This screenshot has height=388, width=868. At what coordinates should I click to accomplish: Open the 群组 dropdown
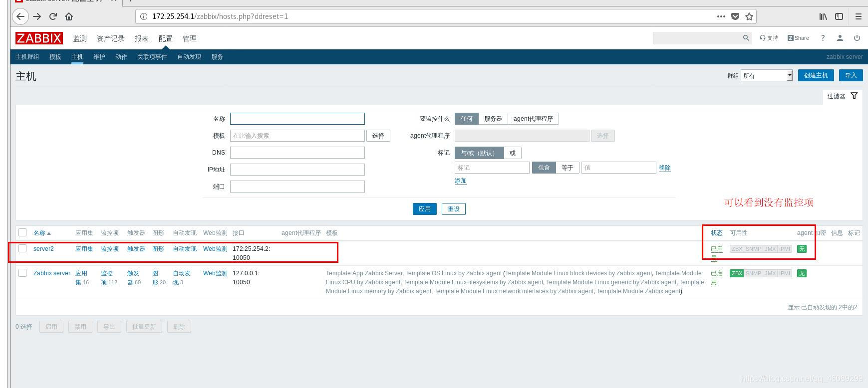point(767,75)
